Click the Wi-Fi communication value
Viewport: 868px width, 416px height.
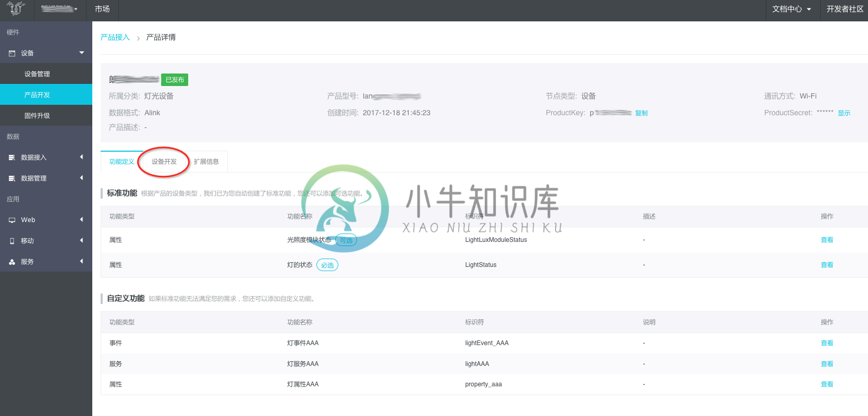[808, 96]
